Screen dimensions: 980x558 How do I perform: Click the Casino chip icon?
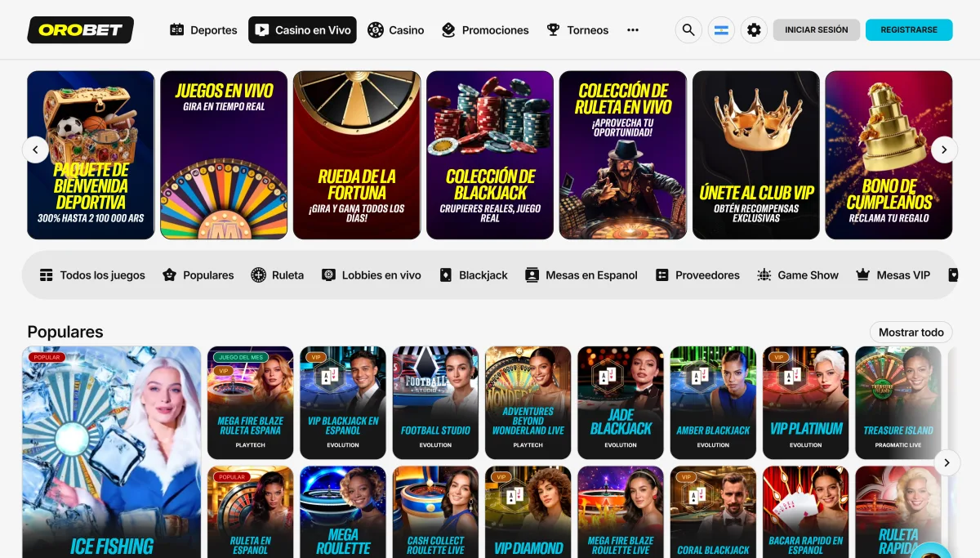(375, 29)
